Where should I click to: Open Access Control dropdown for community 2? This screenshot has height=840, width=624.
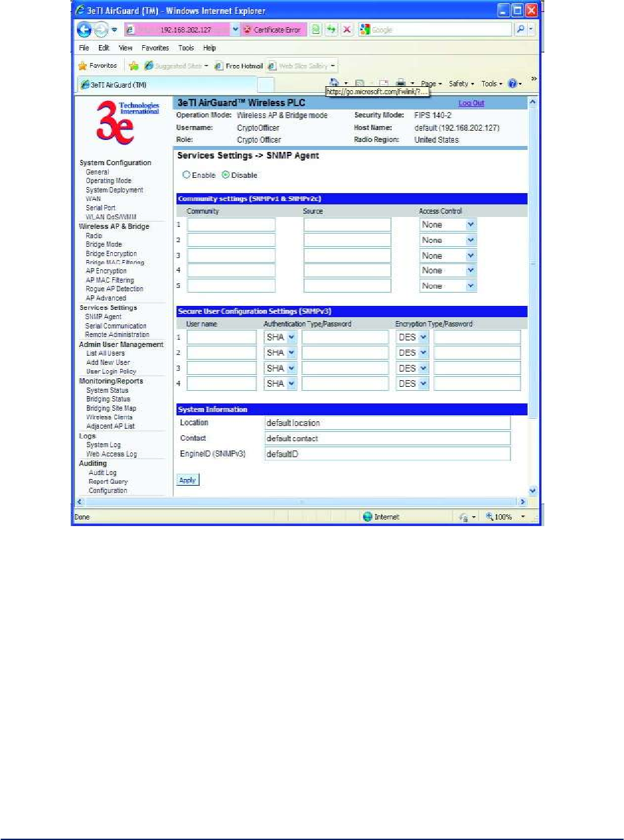tap(448, 240)
